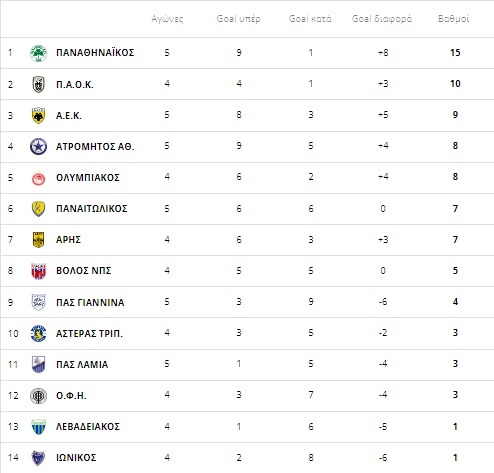The image size is (494, 473).
Task: Click the Volos NPS red-blue crest
Action: [38, 271]
